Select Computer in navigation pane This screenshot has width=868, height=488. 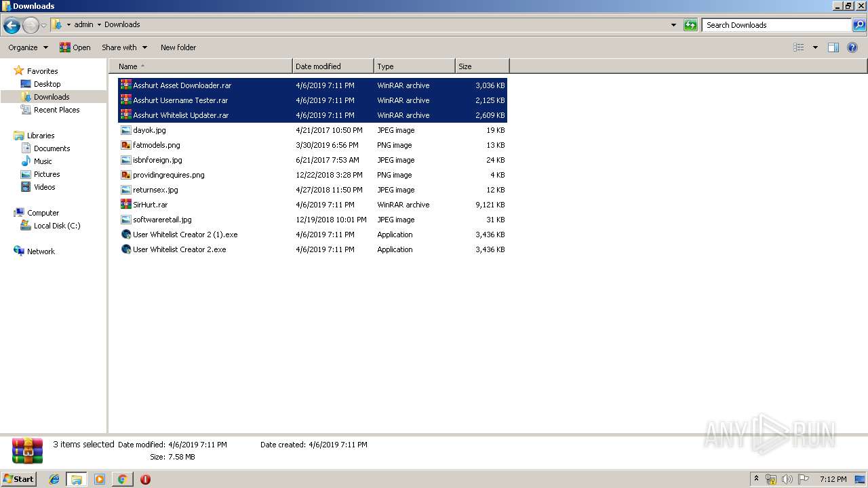43,213
